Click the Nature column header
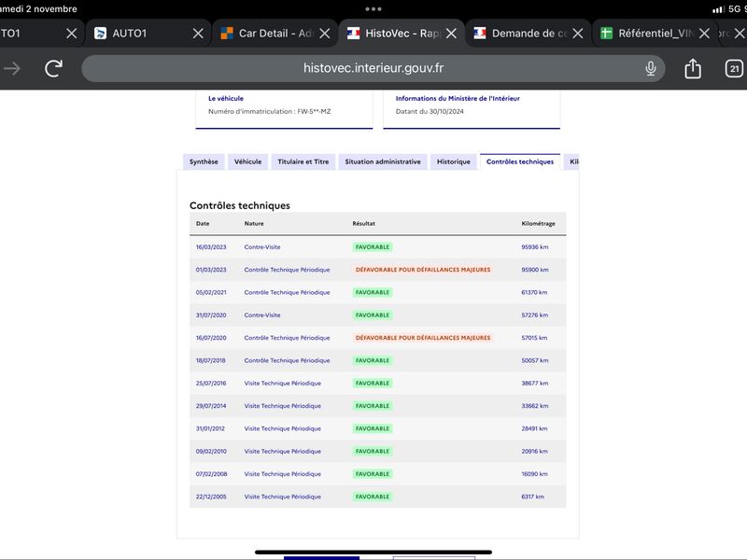This screenshot has width=747, height=560. click(x=254, y=223)
